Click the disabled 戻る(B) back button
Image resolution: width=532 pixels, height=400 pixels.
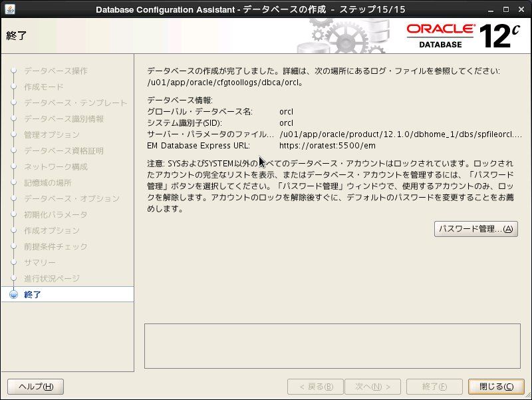tap(315, 387)
